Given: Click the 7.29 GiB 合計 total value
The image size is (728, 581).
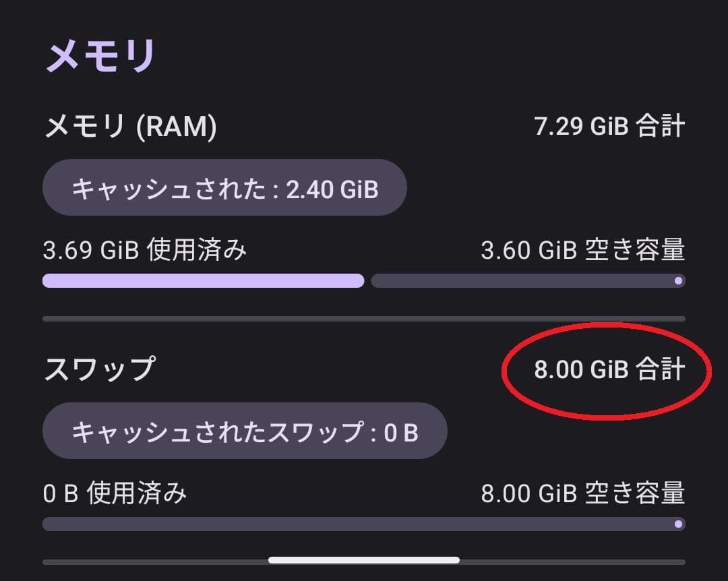Looking at the screenshot, I should (x=608, y=125).
